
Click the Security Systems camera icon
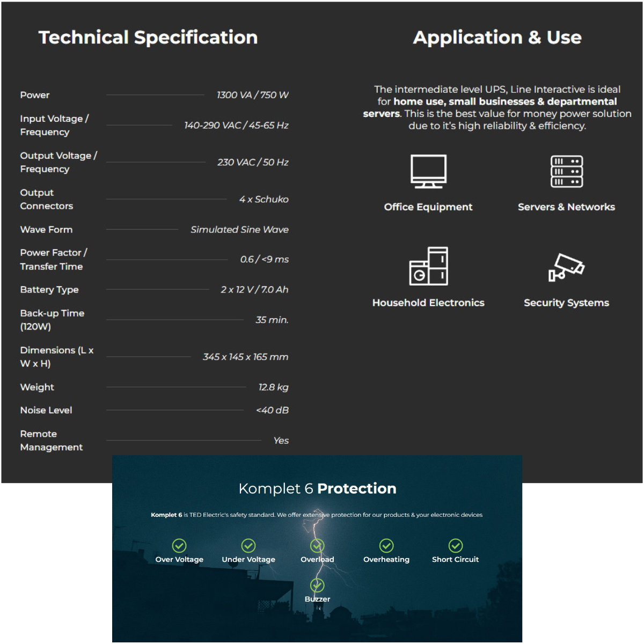(x=566, y=267)
